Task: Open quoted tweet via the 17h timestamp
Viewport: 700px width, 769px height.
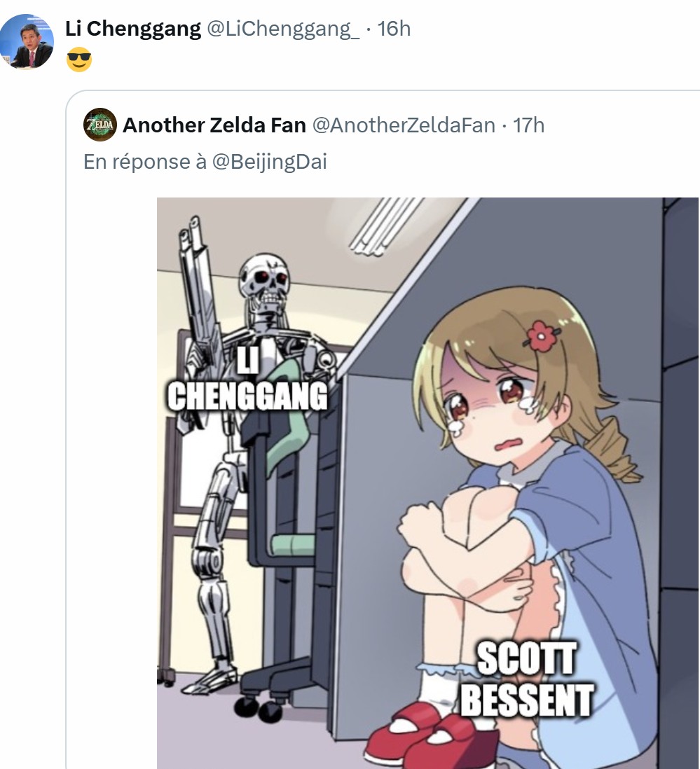Action: click(529, 125)
